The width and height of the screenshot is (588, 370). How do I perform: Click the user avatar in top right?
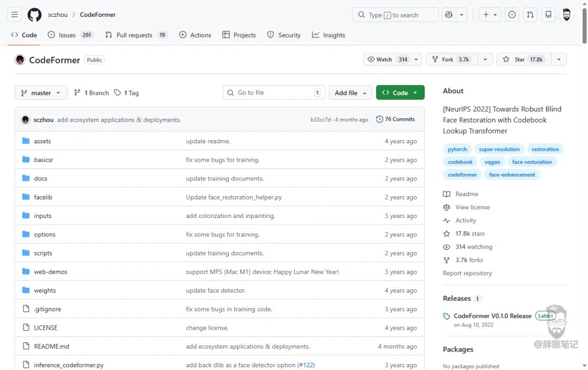[x=567, y=15]
